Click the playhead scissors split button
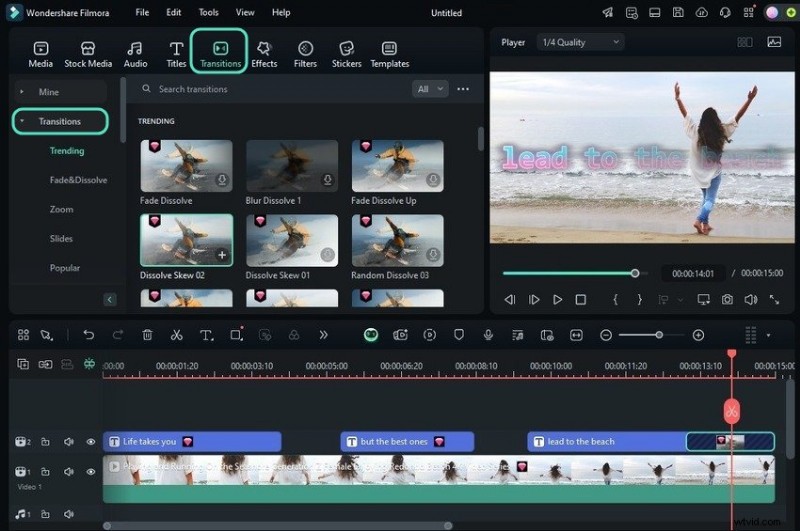Screen dimensions: 800x531 [732, 411]
